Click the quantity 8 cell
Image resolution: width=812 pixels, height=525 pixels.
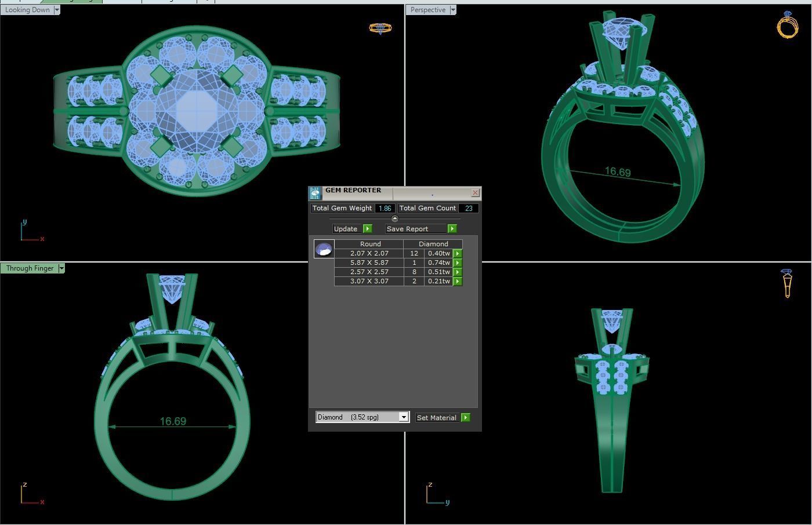pos(414,272)
